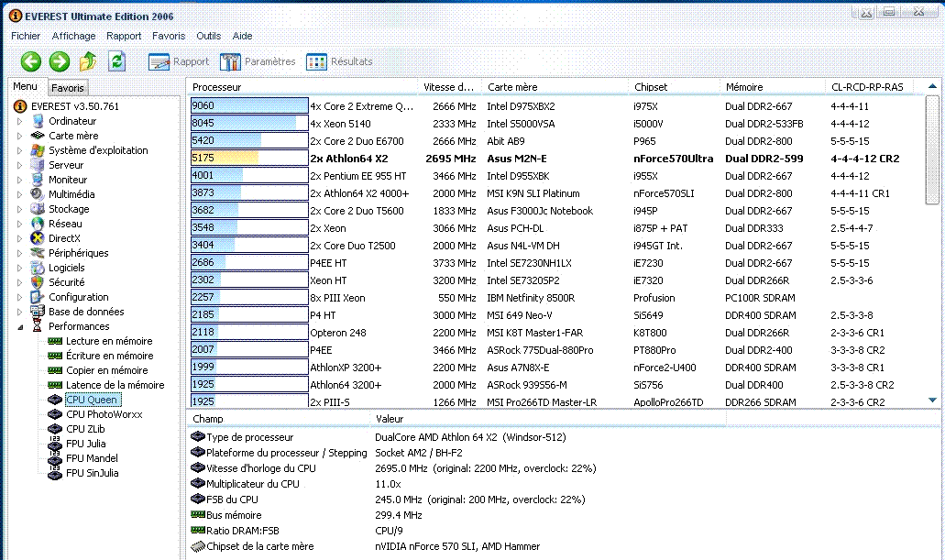Select Lecture en mémoire benchmark

(x=109, y=341)
